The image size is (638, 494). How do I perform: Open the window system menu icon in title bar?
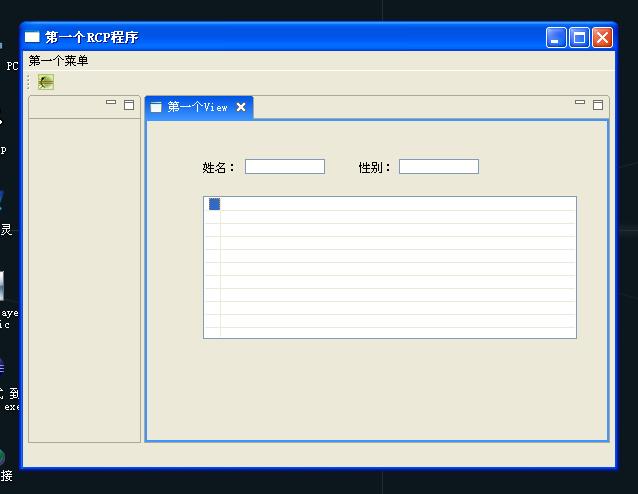(32, 37)
